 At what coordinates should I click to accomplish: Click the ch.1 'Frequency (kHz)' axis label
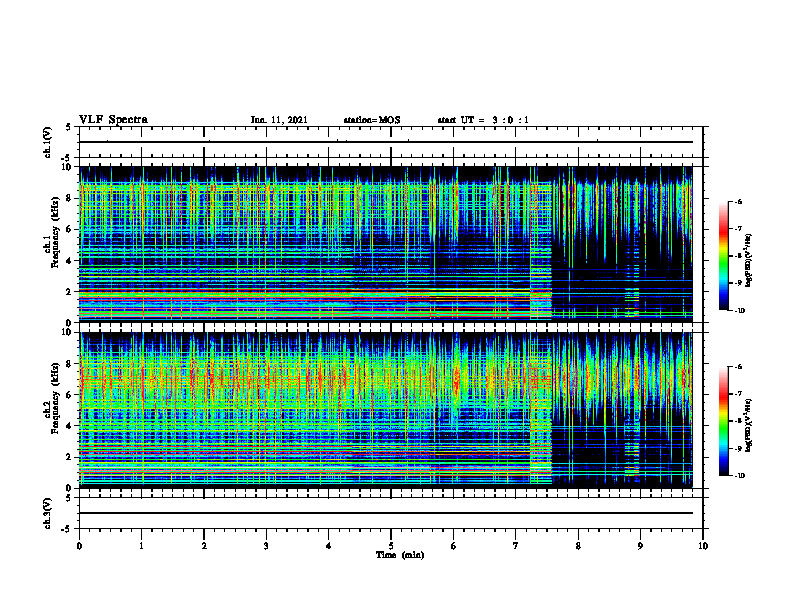tap(56, 232)
